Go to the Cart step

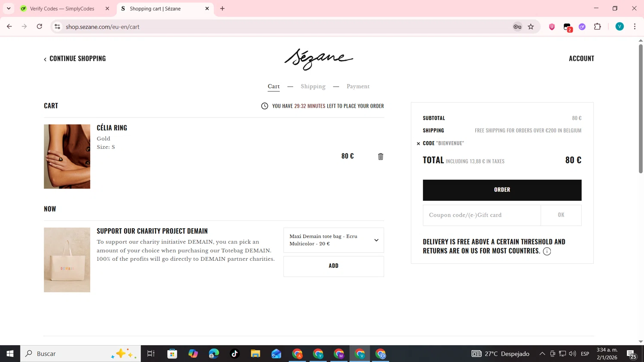point(273,87)
